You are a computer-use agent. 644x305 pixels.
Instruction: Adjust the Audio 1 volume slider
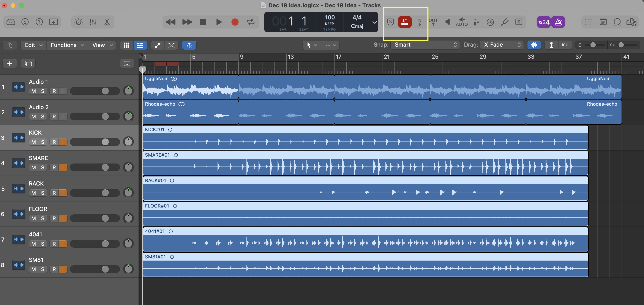[x=105, y=91]
